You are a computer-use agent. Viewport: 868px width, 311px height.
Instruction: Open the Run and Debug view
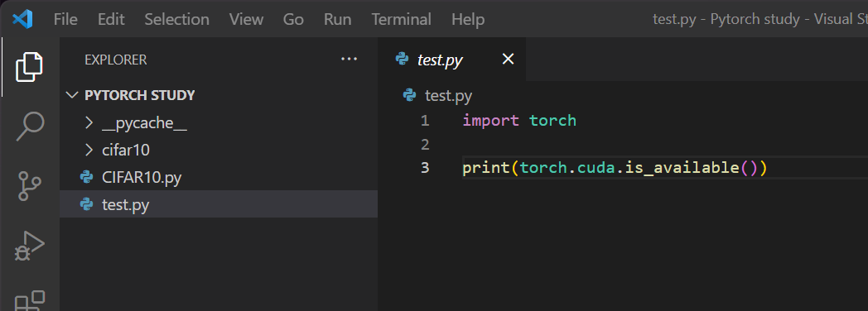(x=29, y=246)
